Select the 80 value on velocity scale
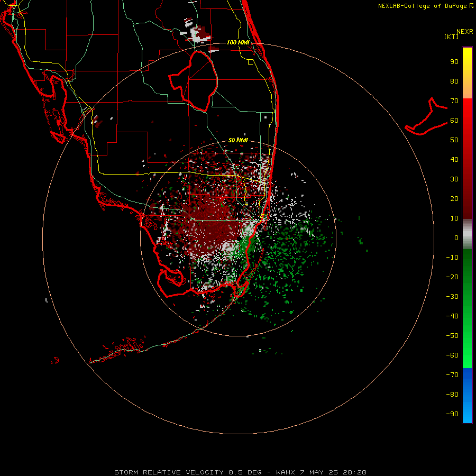 click(x=454, y=81)
